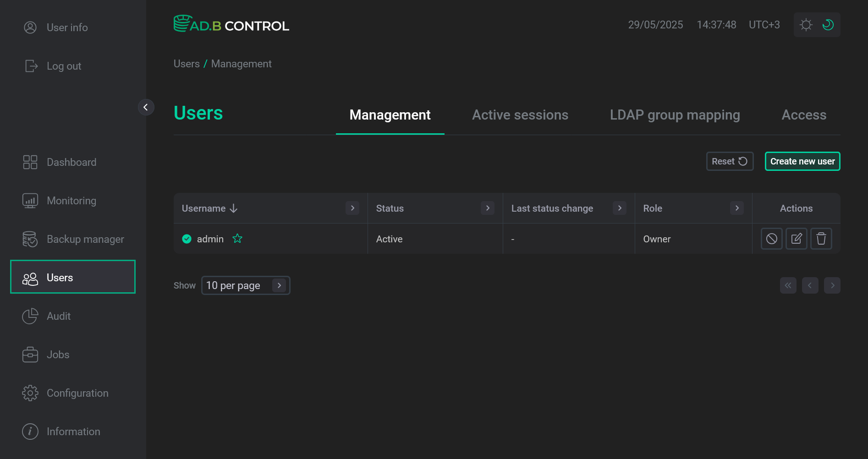868x459 pixels.
Task: Click the Information info icon
Action: [x=30, y=431]
